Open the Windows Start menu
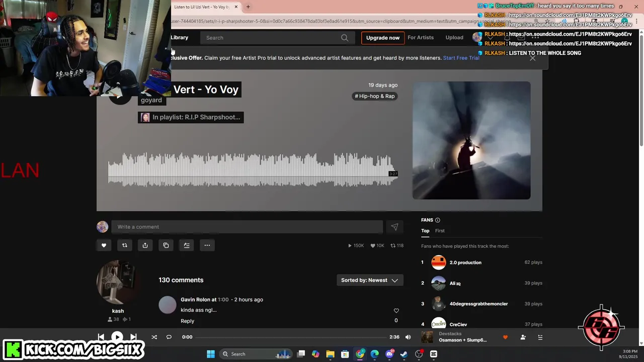This screenshot has width=644, height=362. pos(211,354)
